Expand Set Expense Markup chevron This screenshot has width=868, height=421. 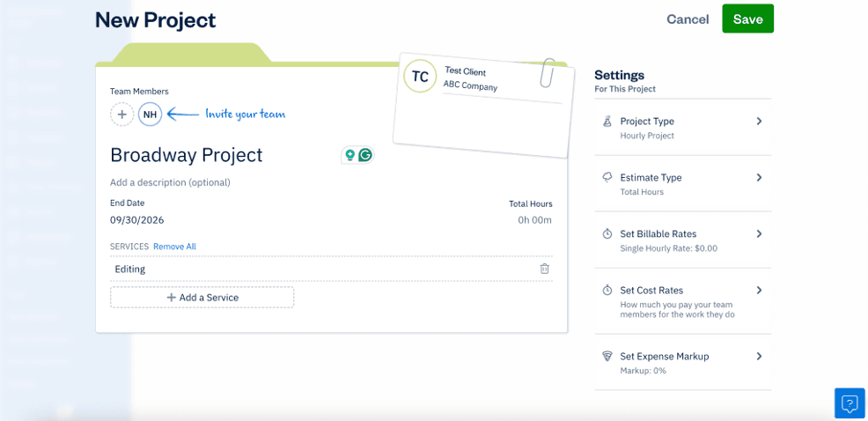coord(759,356)
